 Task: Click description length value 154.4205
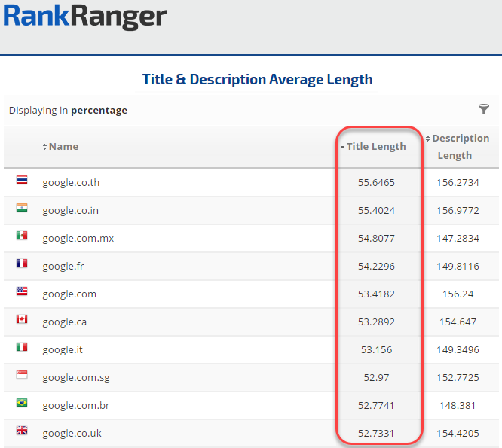click(x=458, y=433)
